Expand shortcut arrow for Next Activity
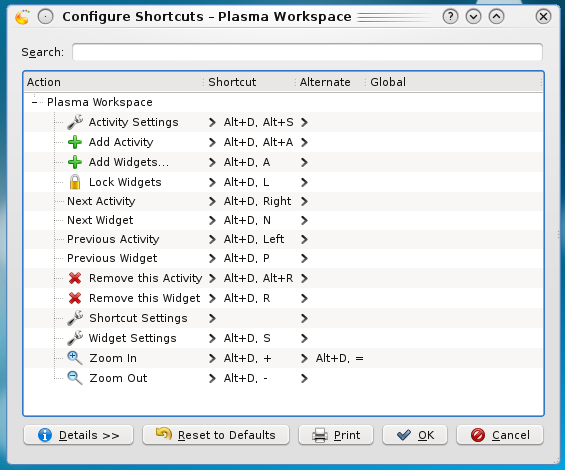565x470 pixels. pyautogui.click(x=212, y=201)
